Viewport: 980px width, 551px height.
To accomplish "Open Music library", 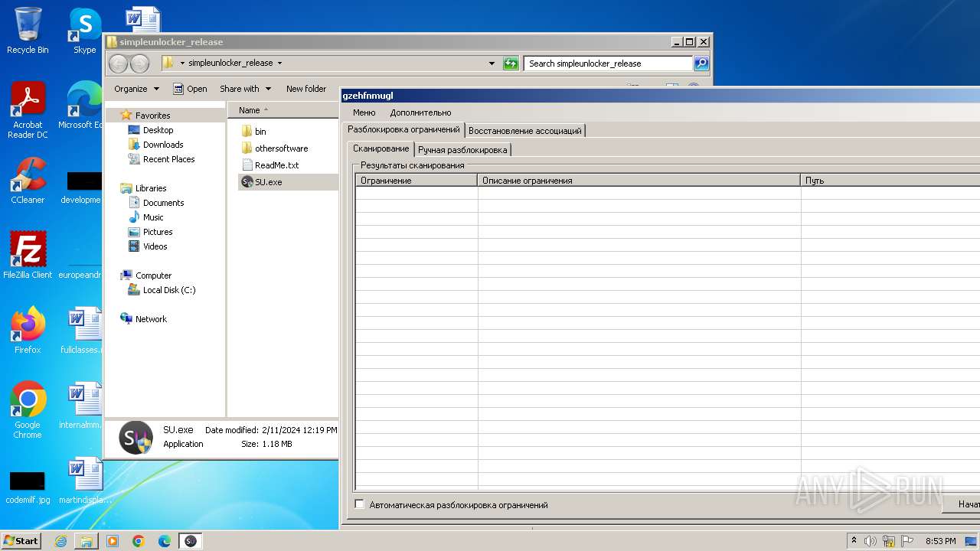I will click(x=153, y=217).
